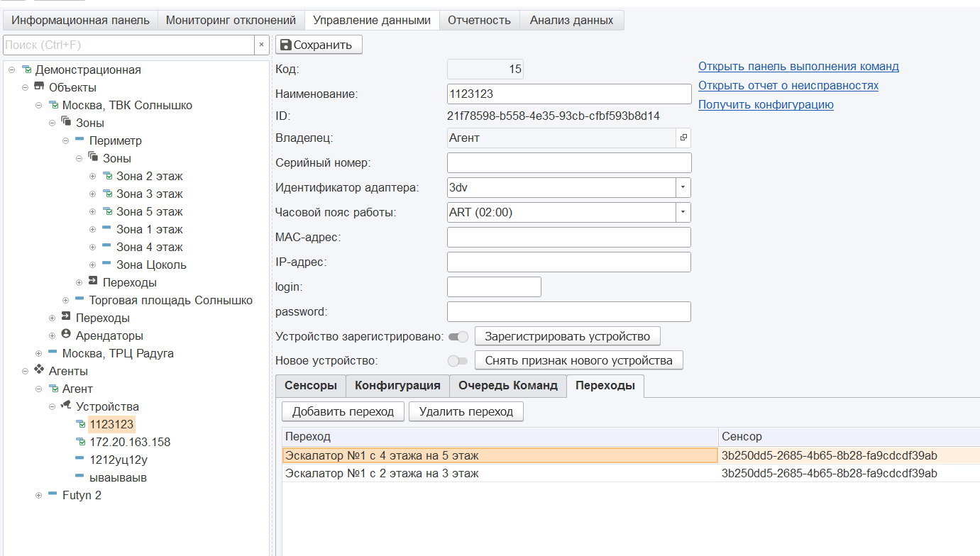The image size is (980, 556).
Task: Click the Удалить переход button
Action: click(466, 411)
